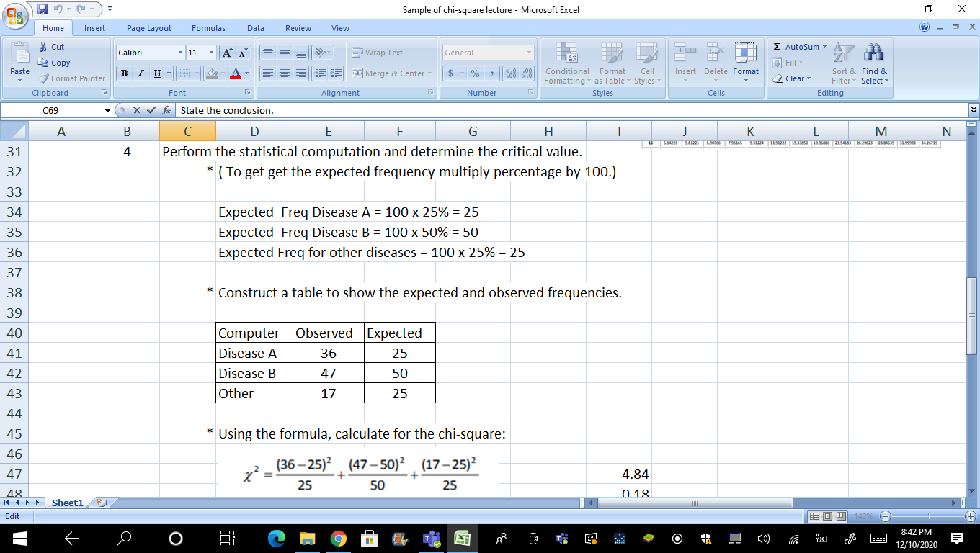Click the Format button in Cells group
980x553 pixels.
pyautogui.click(x=746, y=62)
